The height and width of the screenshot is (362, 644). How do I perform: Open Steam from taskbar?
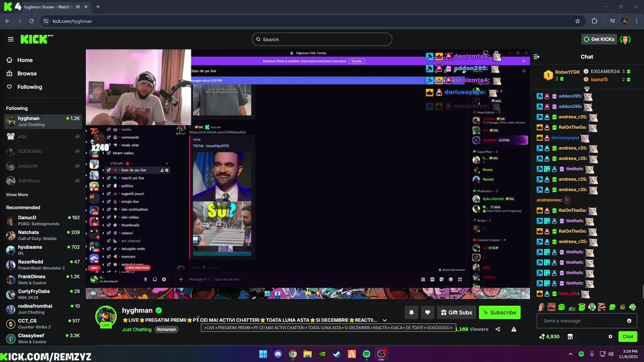click(337, 354)
